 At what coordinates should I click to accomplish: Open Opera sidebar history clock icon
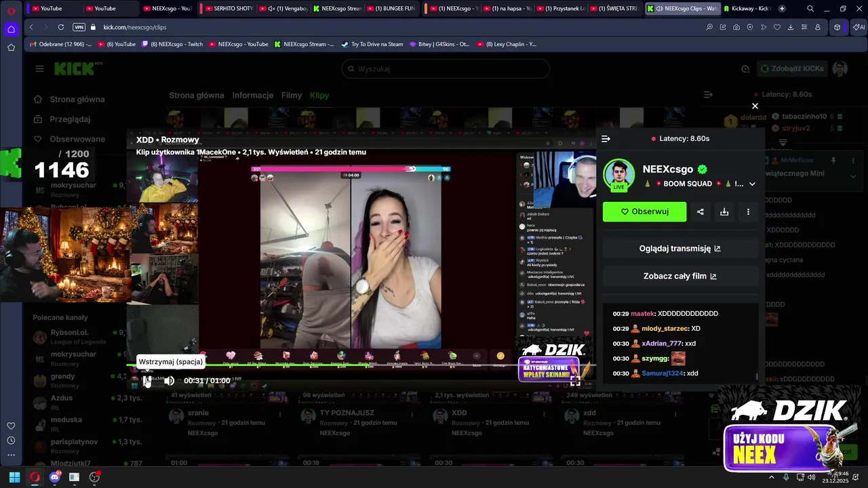pos(11,441)
